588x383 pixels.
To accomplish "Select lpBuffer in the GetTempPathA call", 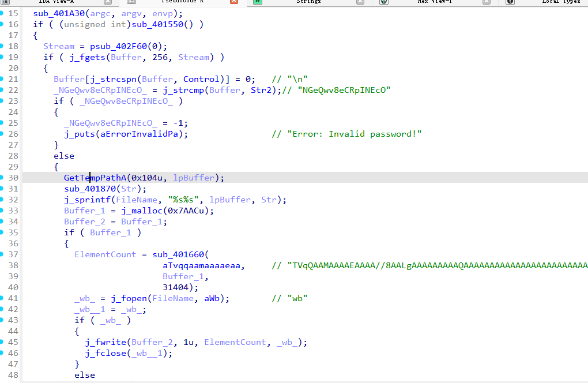I will tap(194, 178).
